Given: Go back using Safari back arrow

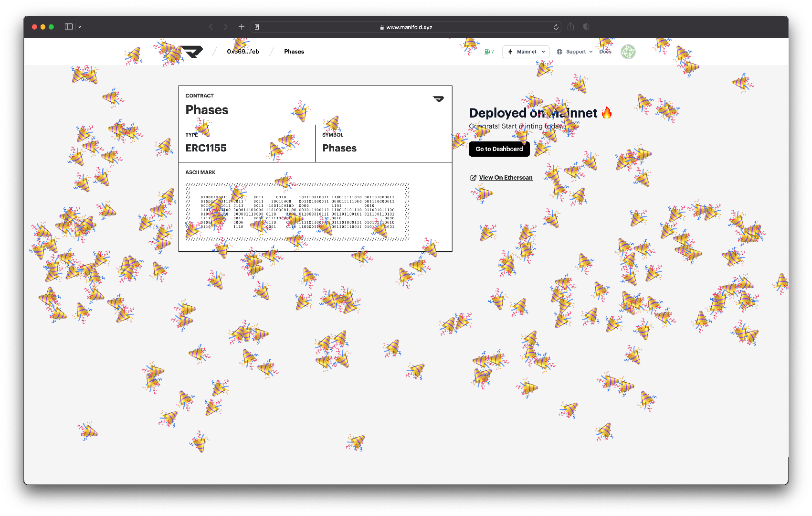Looking at the screenshot, I should pos(211,27).
